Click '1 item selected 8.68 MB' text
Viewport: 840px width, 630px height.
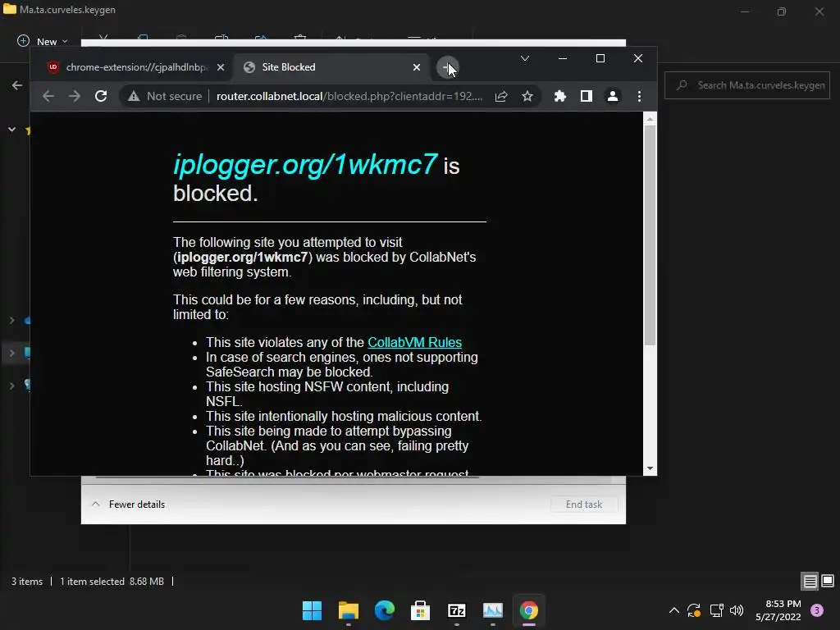112,582
